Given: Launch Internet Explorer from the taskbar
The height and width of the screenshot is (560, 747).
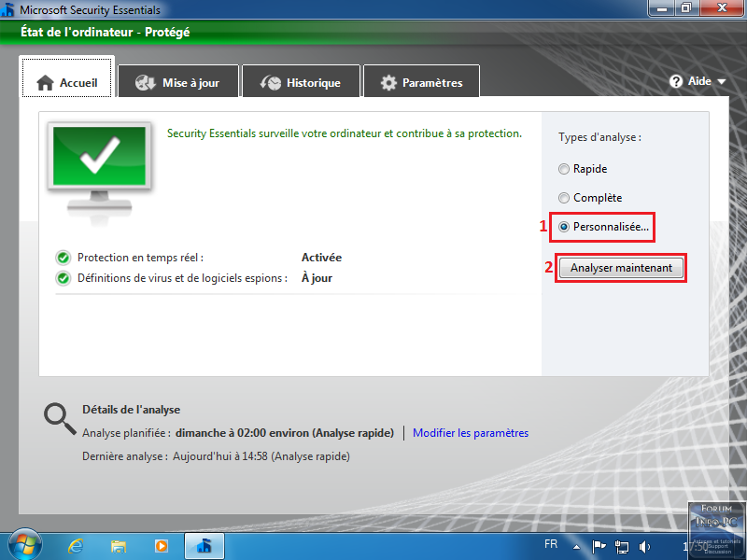Looking at the screenshot, I should (76, 546).
